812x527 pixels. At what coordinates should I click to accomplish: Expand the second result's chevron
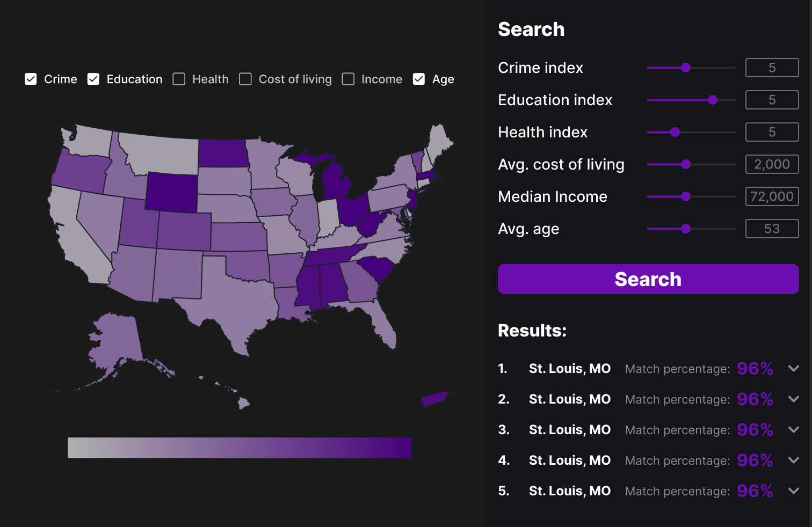(793, 399)
